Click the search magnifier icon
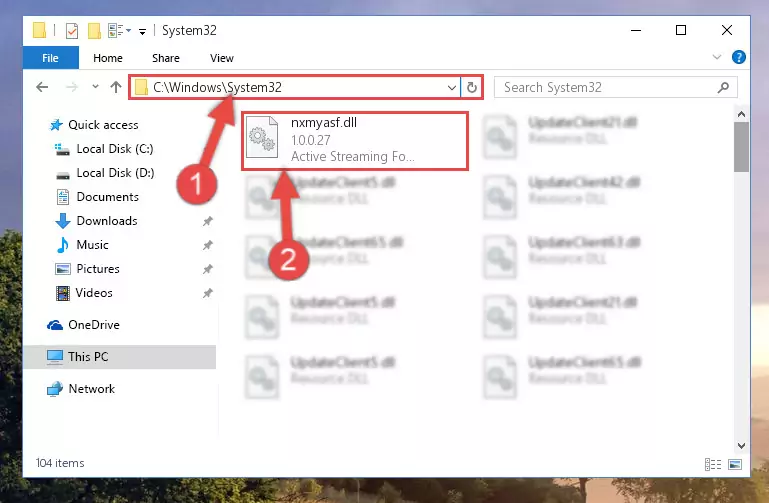The image size is (769, 503). 723,87
